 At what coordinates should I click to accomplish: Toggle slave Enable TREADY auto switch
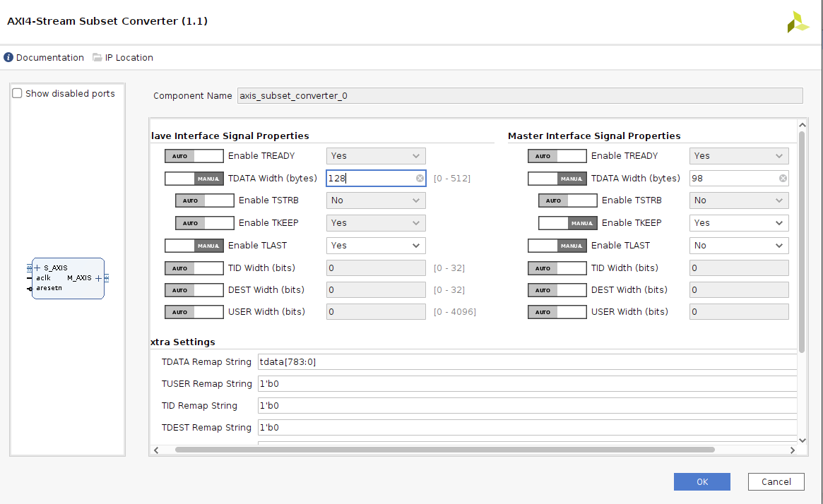click(194, 156)
